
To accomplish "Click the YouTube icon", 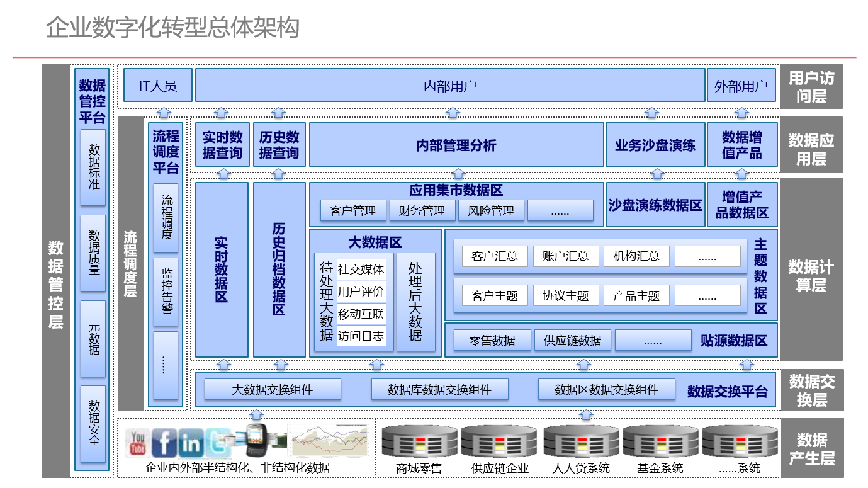I will click(x=138, y=442).
